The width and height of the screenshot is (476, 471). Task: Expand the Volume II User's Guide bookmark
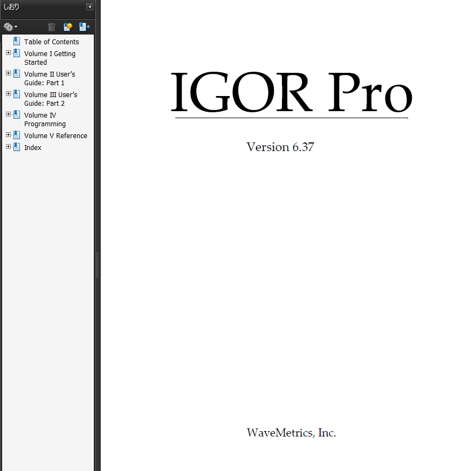(x=8, y=73)
